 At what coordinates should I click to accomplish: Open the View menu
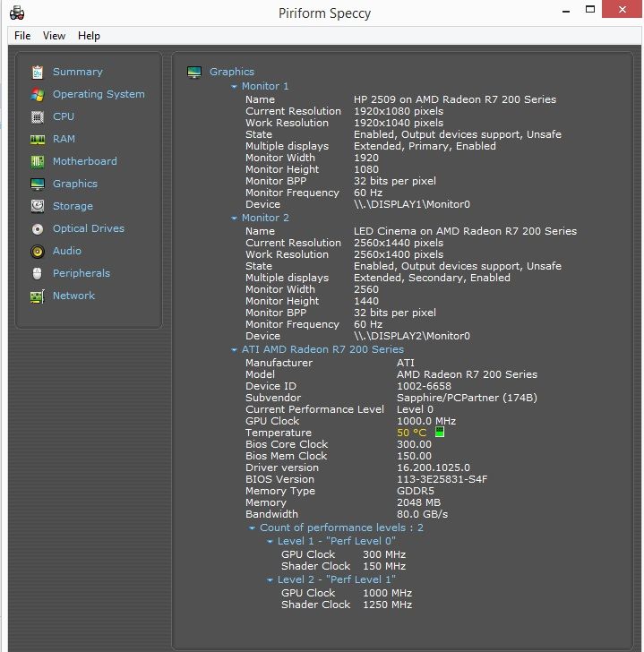point(54,36)
